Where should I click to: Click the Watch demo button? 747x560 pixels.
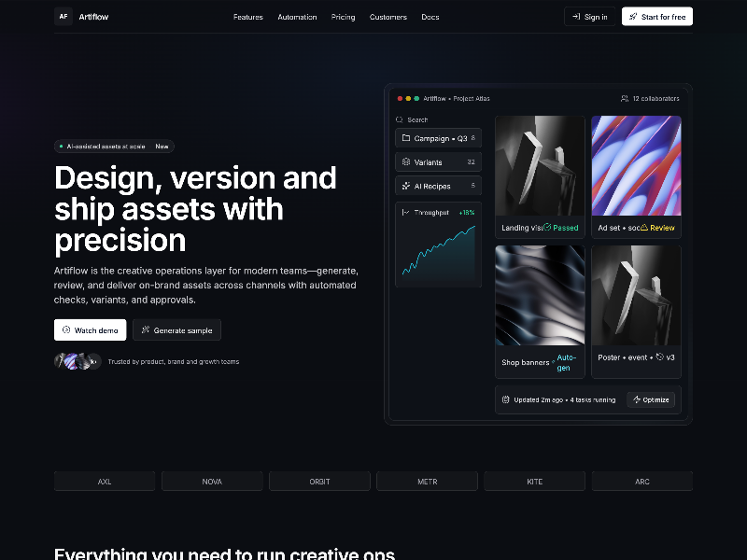pos(90,329)
